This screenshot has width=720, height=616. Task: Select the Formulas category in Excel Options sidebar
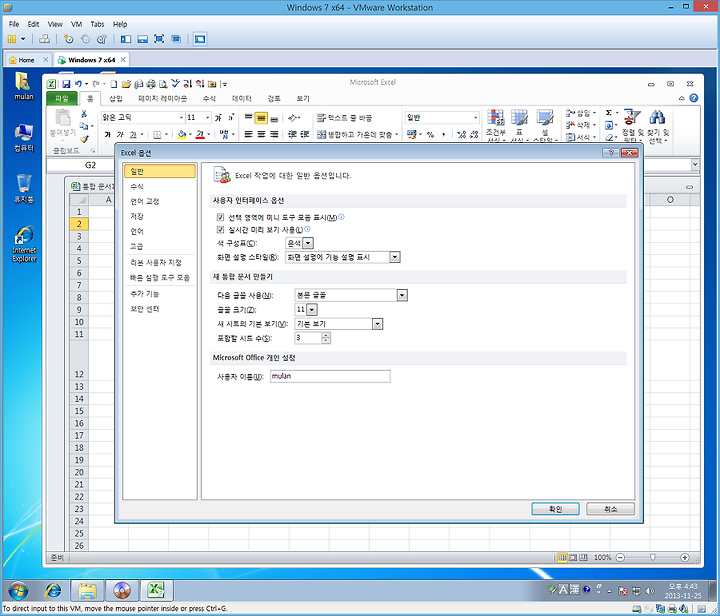tap(137, 186)
